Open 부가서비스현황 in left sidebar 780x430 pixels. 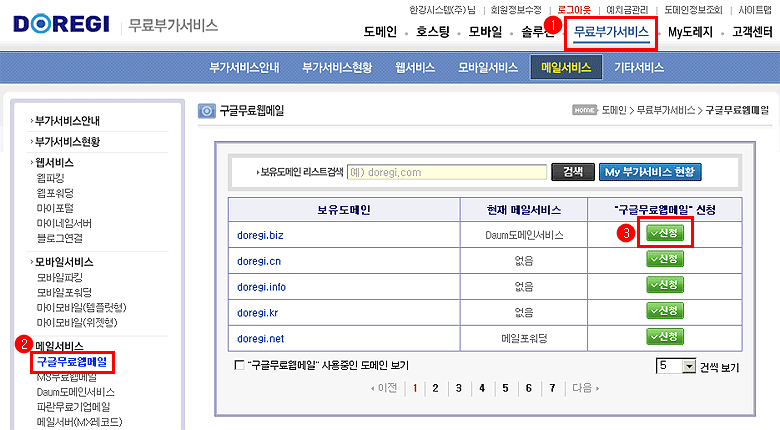pyautogui.click(x=67, y=142)
